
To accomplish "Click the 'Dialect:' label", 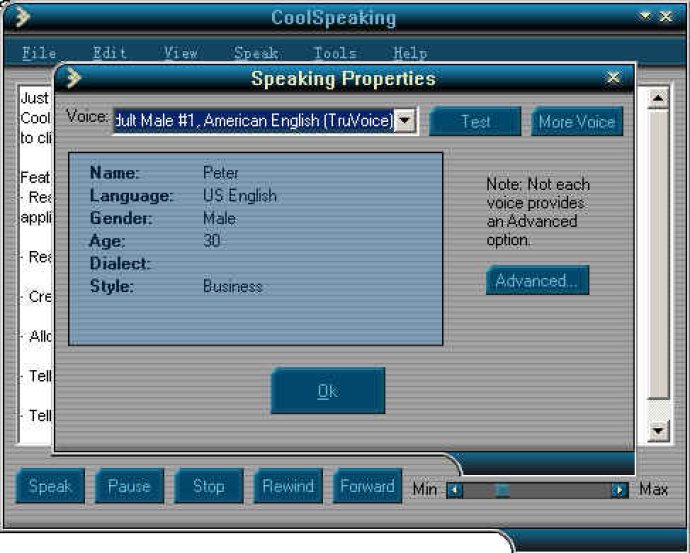I will 120,264.
